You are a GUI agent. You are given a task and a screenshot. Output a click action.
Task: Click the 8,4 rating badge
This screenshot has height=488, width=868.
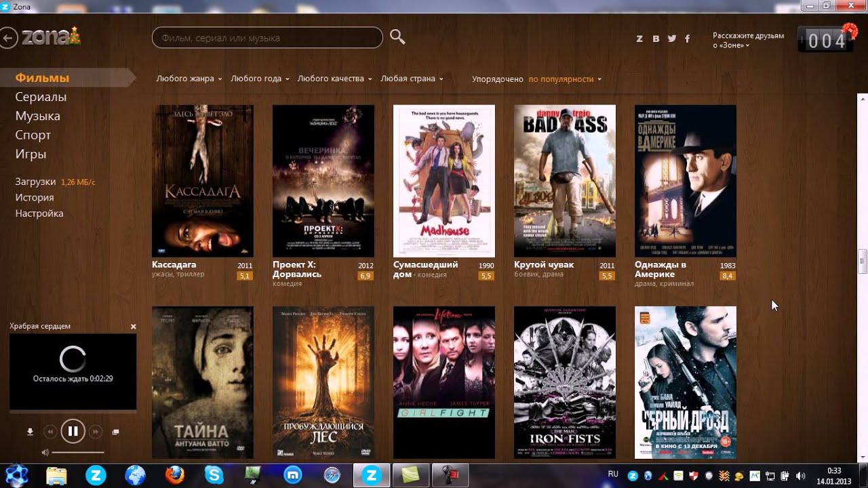pos(728,276)
